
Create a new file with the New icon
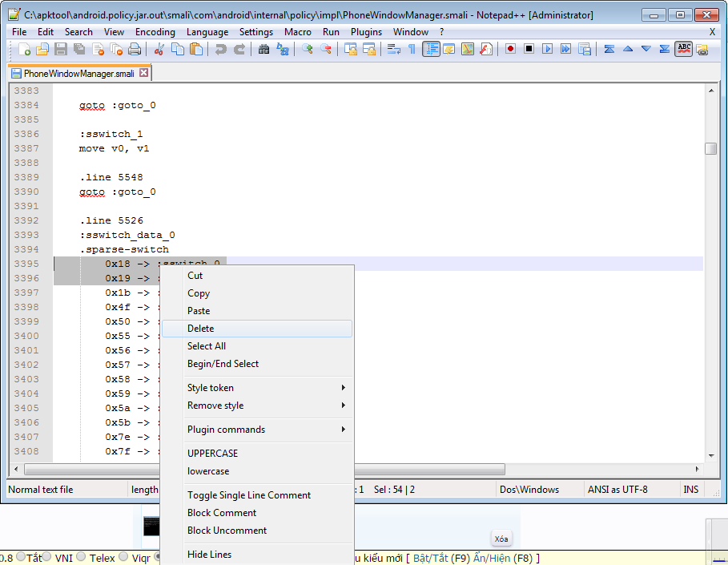coord(24,49)
